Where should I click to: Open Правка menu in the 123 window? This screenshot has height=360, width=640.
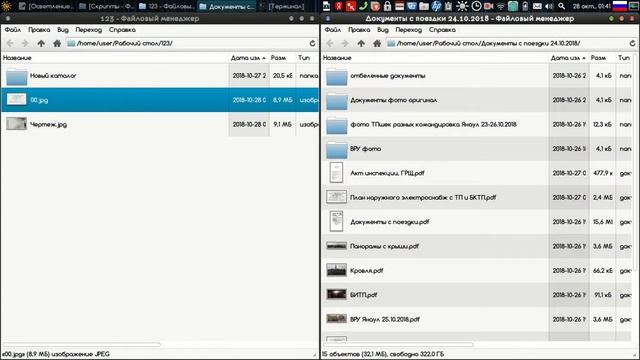click(39, 30)
